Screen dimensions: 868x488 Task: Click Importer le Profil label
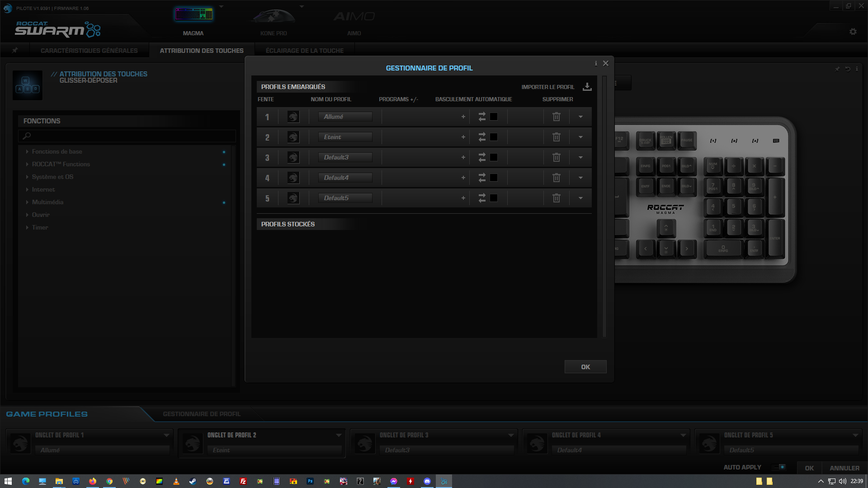click(548, 87)
